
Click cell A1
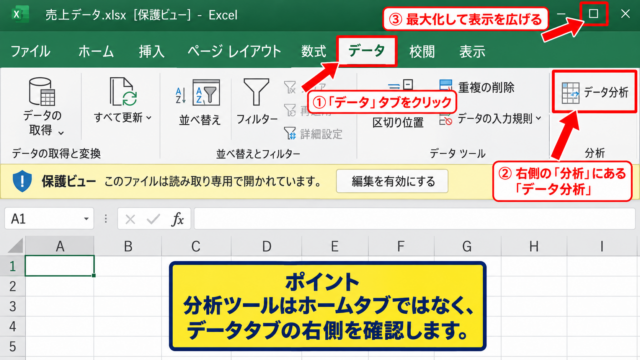click(60, 266)
